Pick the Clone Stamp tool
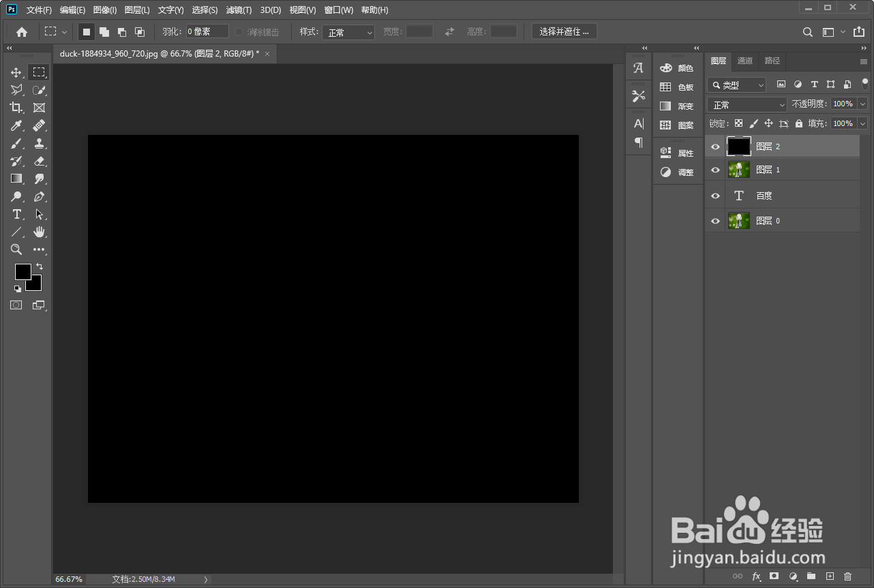The height and width of the screenshot is (588, 874). click(x=39, y=143)
